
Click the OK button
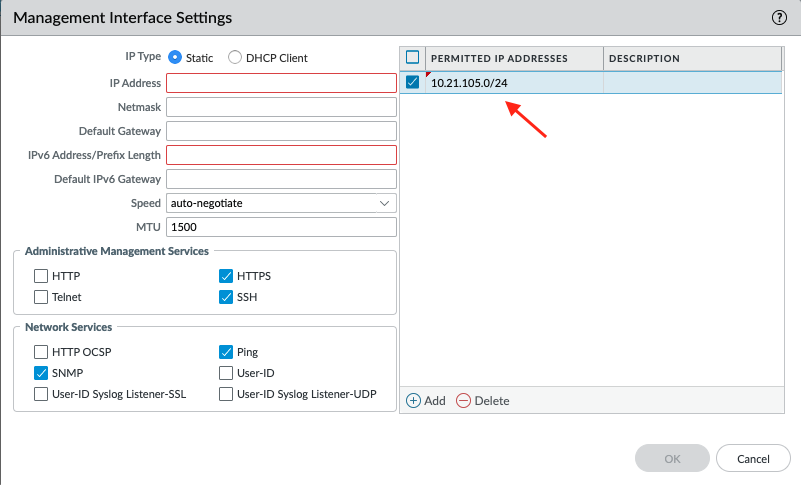tap(672, 459)
